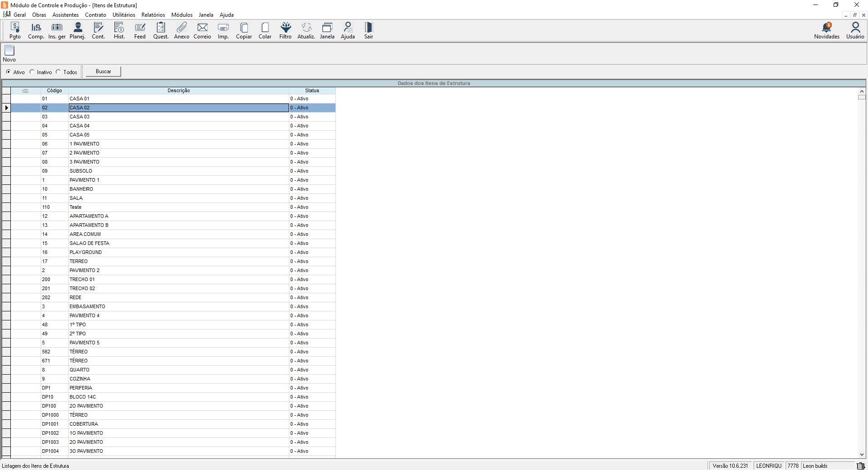Open the Utilitários menu
The width and height of the screenshot is (868, 470).
pos(123,15)
